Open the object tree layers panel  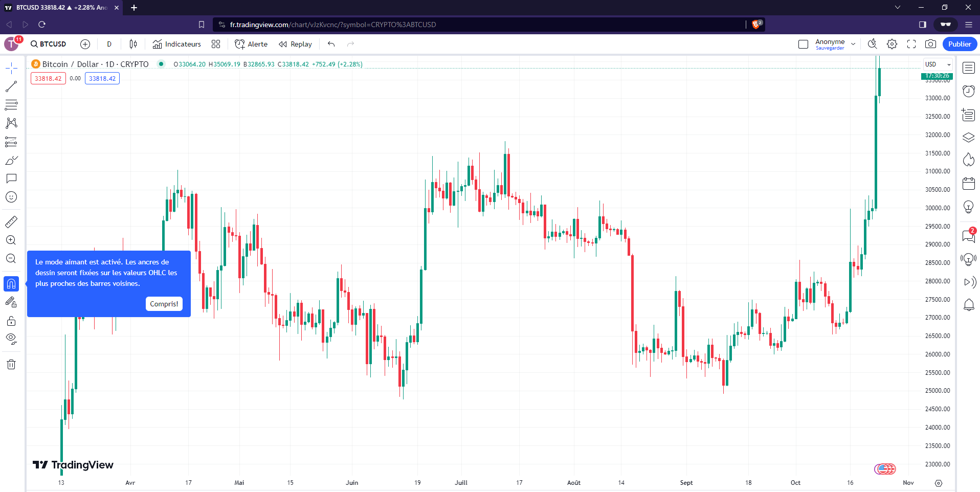(x=969, y=138)
